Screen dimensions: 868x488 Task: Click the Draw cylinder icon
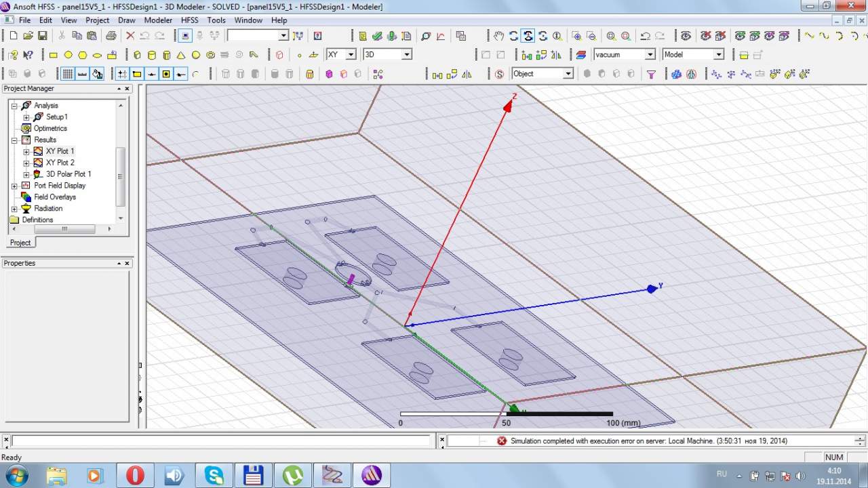[x=152, y=55]
